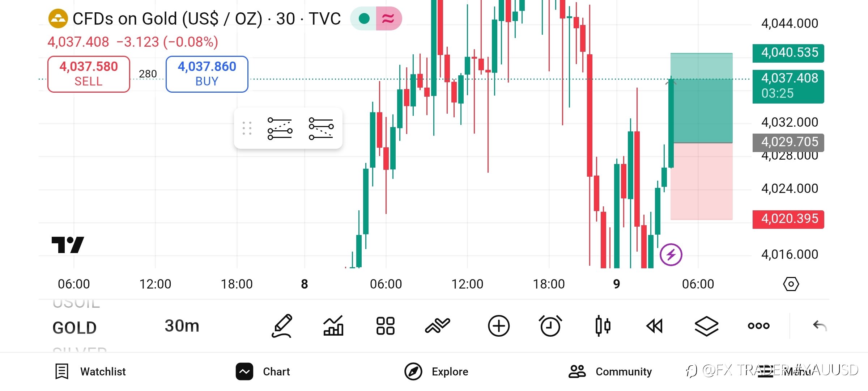
Task: Switch to the Explore tab
Action: pos(437,371)
